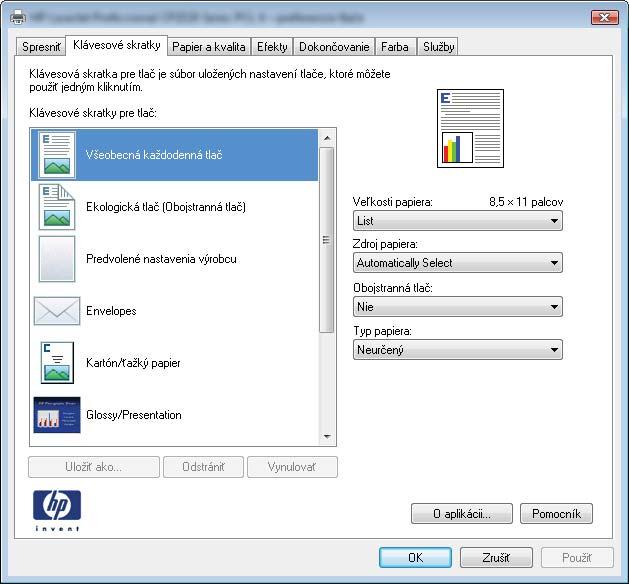Click the Odstrániť button

(x=203, y=467)
